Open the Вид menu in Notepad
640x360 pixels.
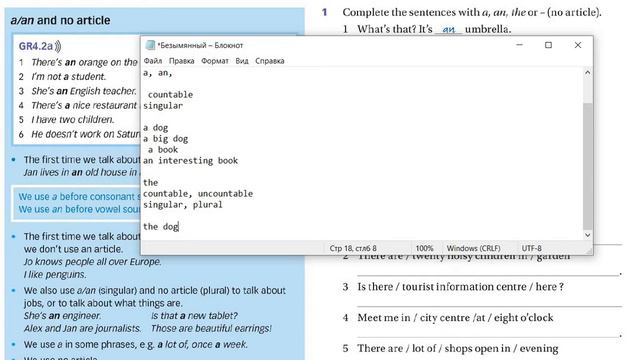pyautogui.click(x=242, y=61)
